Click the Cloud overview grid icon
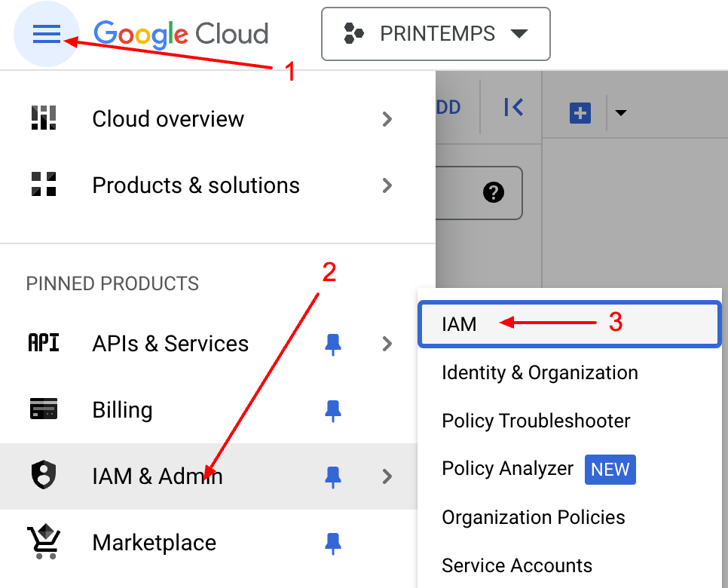 pyautogui.click(x=43, y=118)
